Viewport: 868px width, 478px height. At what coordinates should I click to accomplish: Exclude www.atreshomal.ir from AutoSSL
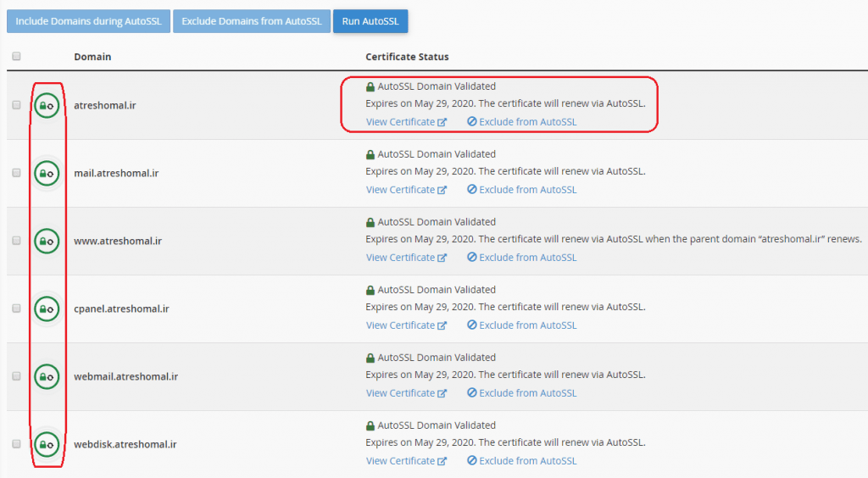522,258
